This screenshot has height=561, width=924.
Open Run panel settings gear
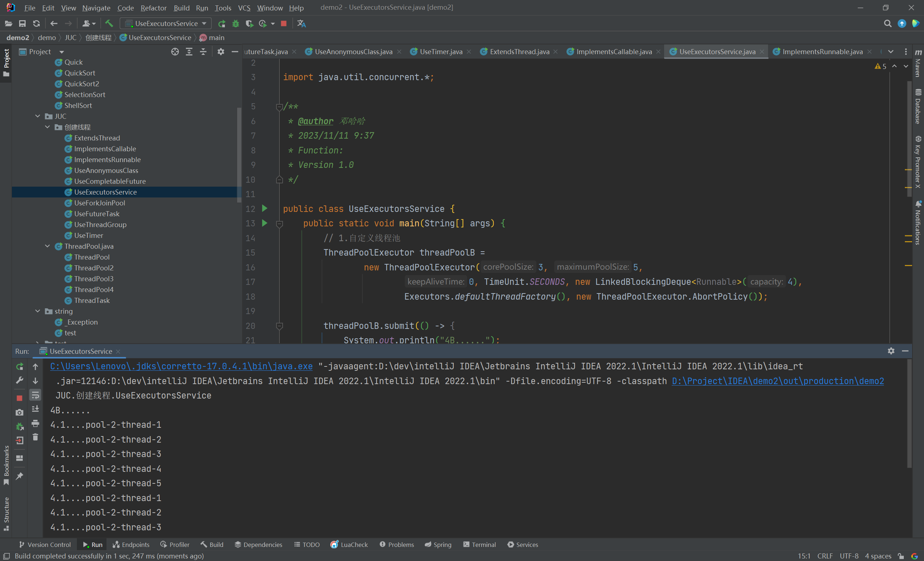(x=891, y=351)
